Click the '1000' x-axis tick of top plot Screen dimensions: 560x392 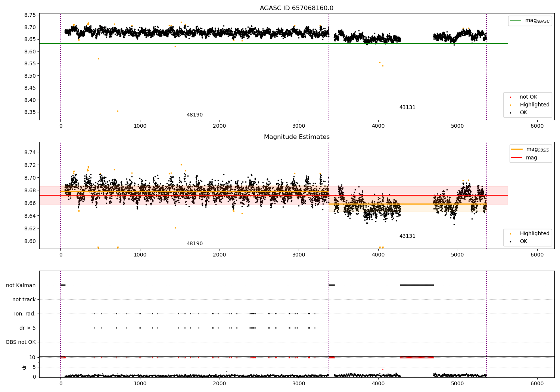tap(140, 126)
